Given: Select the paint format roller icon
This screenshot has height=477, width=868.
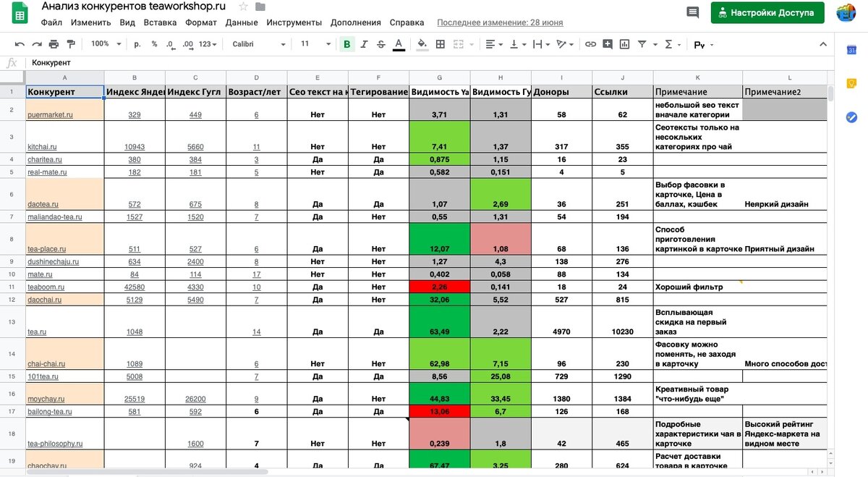Looking at the screenshot, I should pyautogui.click(x=70, y=44).
